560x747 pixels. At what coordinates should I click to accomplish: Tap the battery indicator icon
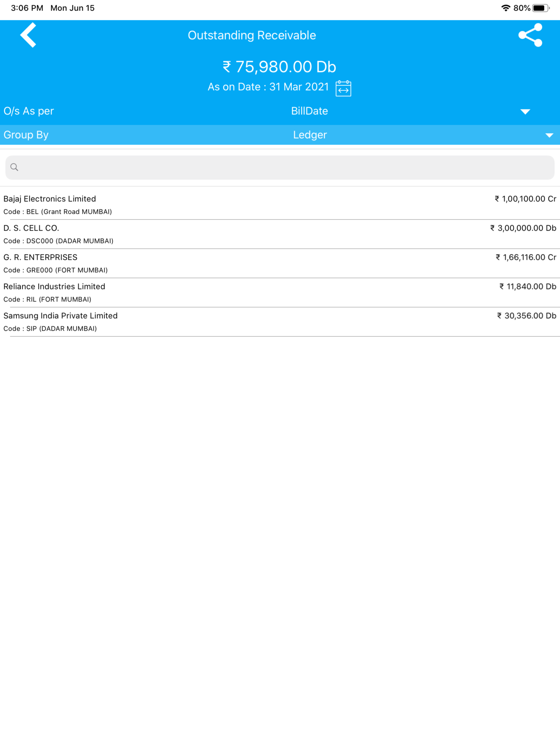coord(541,8)
